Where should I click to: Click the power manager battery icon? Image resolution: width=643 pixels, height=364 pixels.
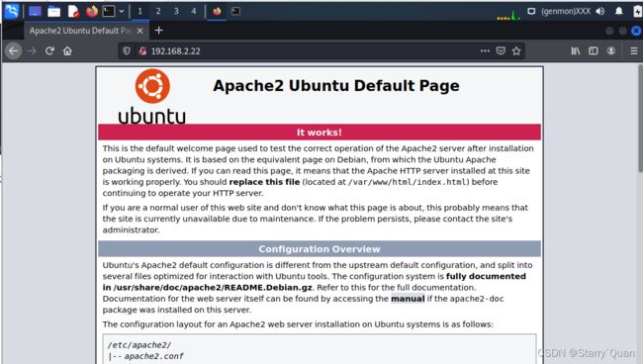tap(637, 12)
